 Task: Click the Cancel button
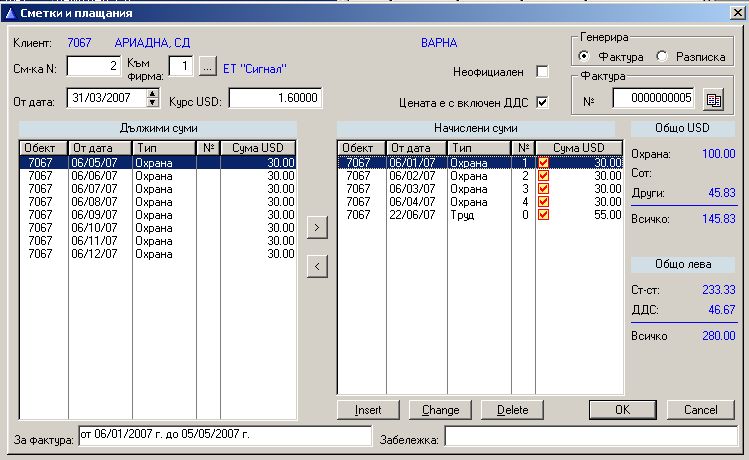[700, 410]
